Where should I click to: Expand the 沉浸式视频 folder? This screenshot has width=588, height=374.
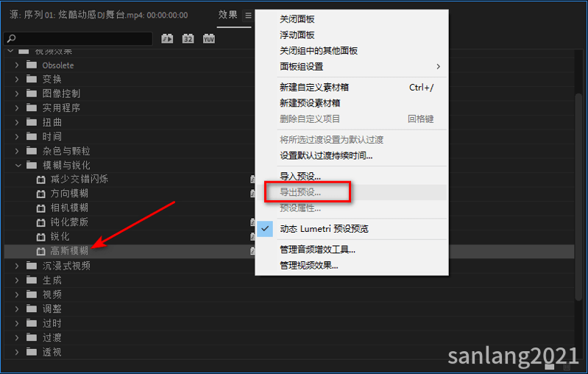17,266
